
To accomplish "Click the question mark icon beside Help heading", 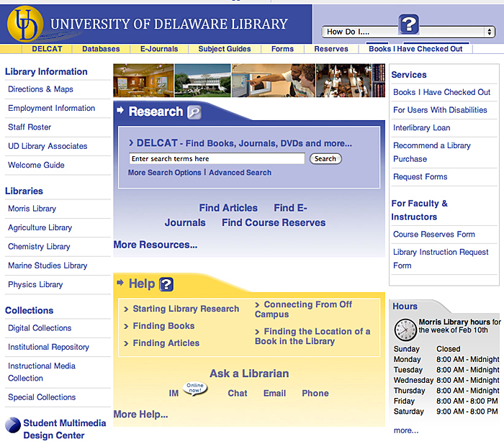I will (166, 284).
